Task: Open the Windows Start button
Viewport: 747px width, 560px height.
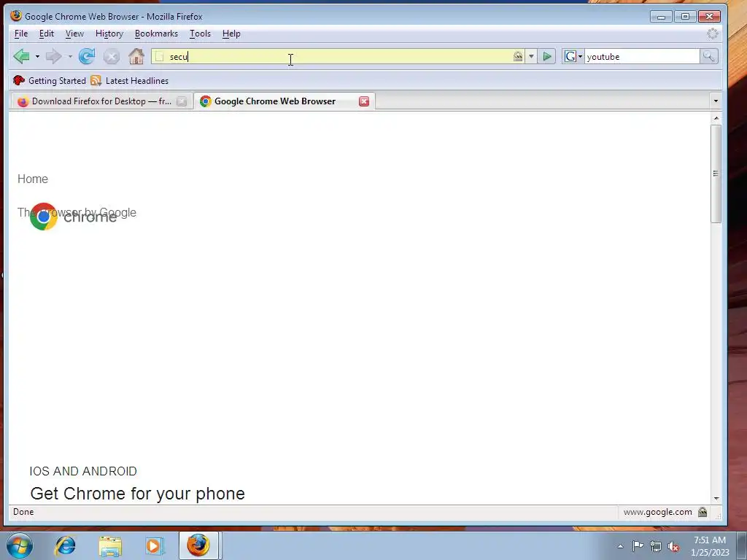Action: [x=19, y=545]
